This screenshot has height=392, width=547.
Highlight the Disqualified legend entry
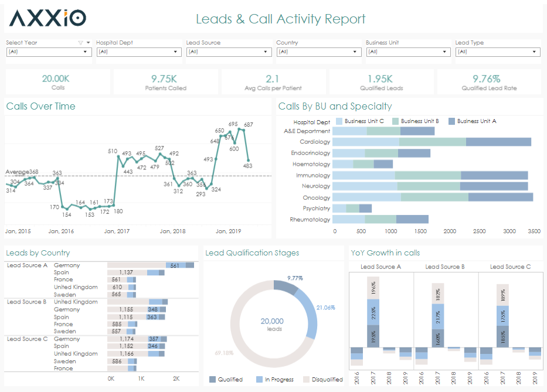(323, 380)
